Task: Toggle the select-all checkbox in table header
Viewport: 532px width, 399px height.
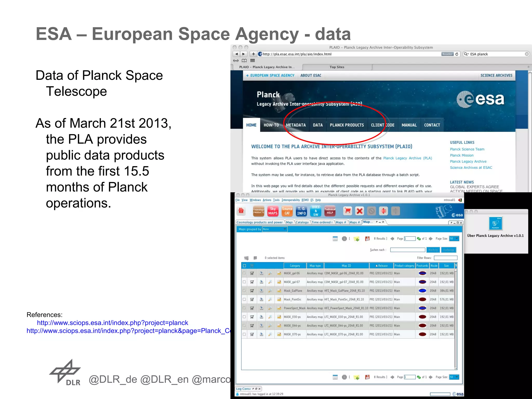Action: [x=244, y=266]
